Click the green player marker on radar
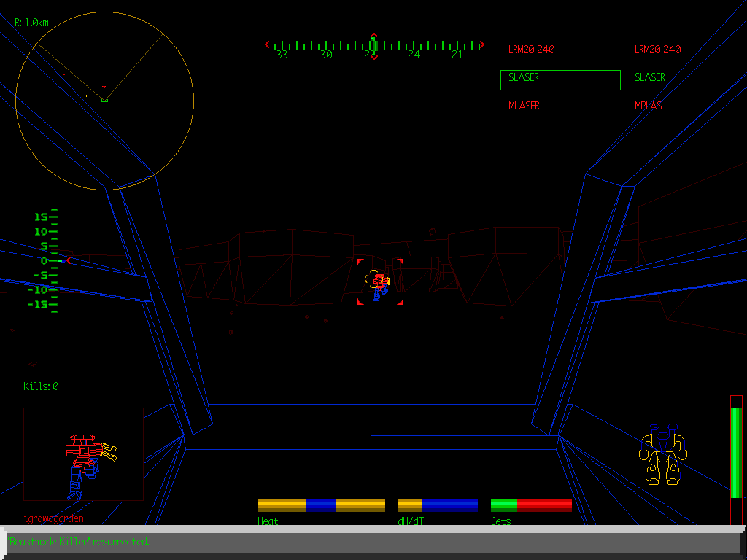This screenshot has height=560, width=747. (x=104, y=99)
